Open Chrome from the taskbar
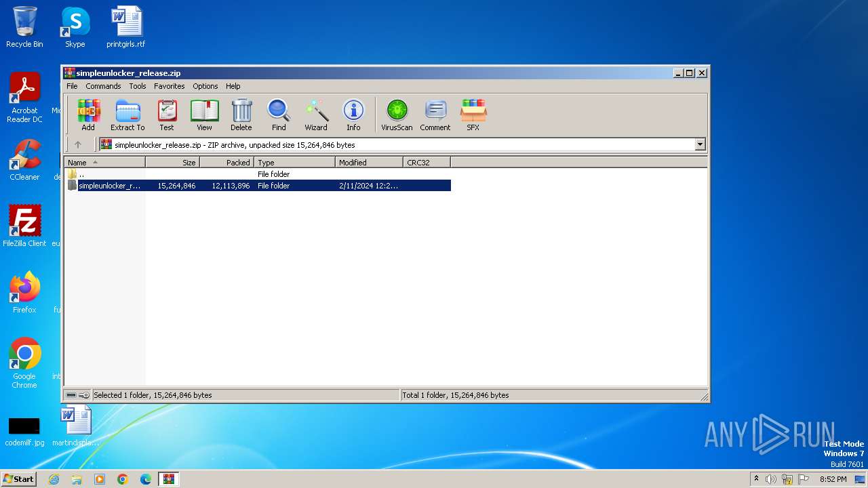The image size is (868, 488). click(x=123, y=479)
